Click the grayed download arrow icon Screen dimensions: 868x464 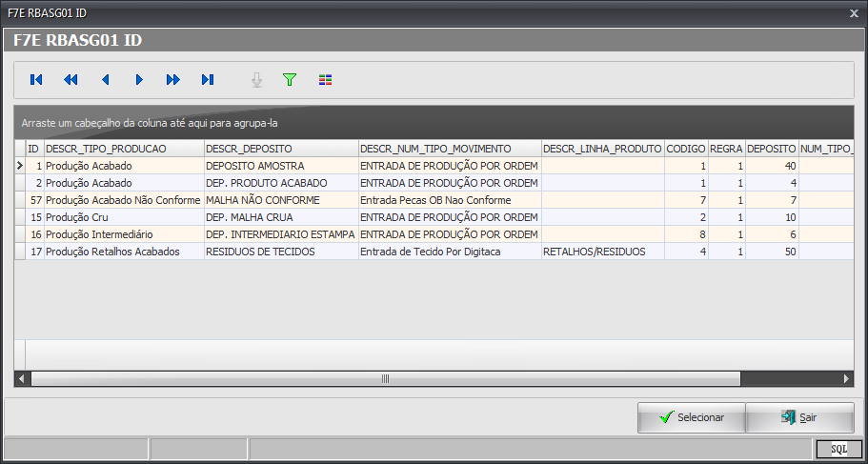coord(256,80)
